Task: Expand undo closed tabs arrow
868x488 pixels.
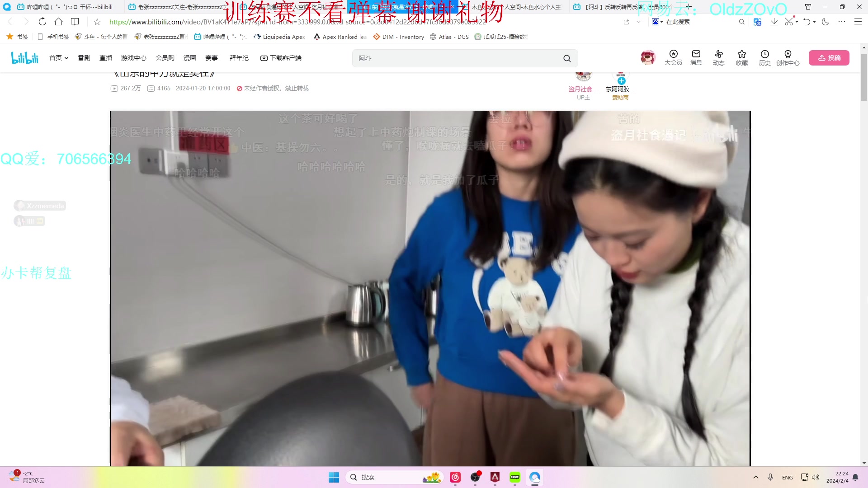Action: point(814,22)
